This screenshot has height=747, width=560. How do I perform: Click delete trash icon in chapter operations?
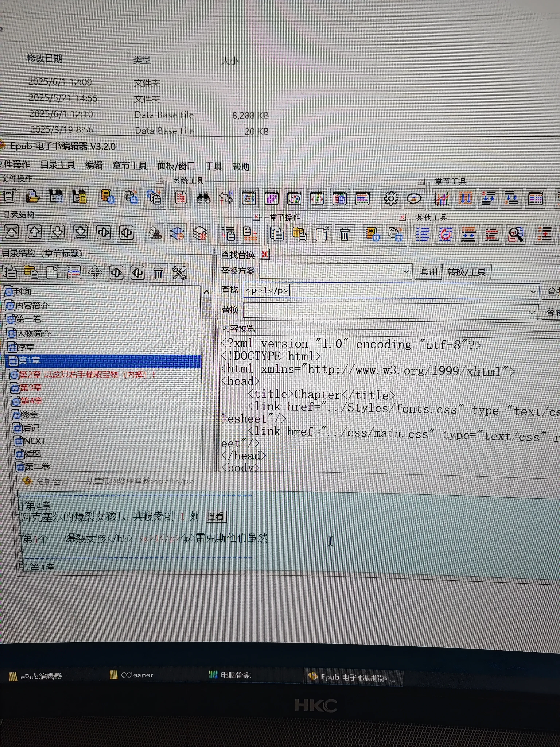pos(344,234)
